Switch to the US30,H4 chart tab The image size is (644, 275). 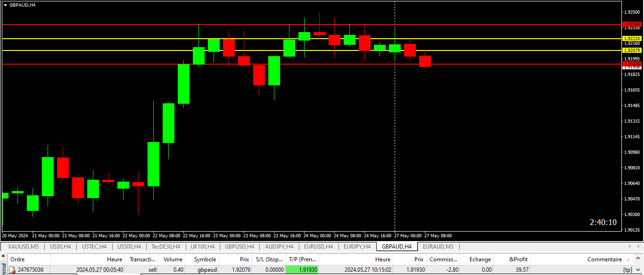[60, 246]
